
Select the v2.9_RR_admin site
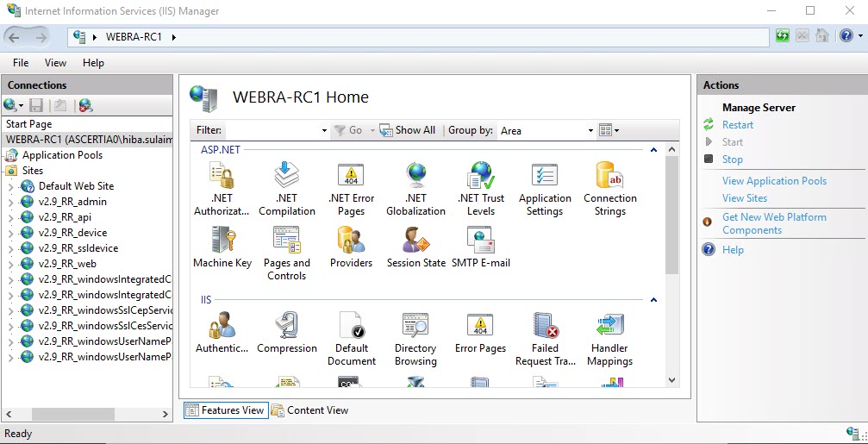pos(72,202)
